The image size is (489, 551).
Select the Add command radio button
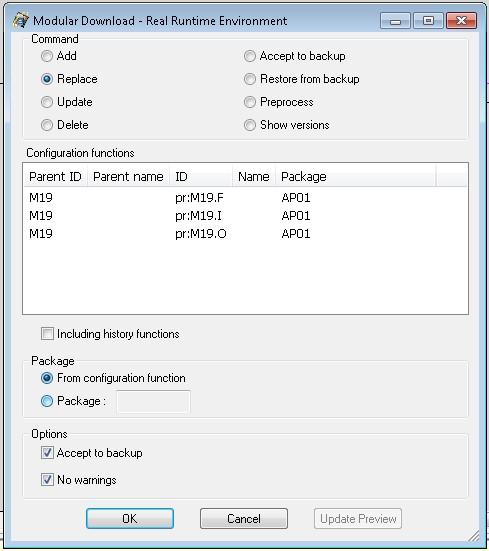[47, 56]
